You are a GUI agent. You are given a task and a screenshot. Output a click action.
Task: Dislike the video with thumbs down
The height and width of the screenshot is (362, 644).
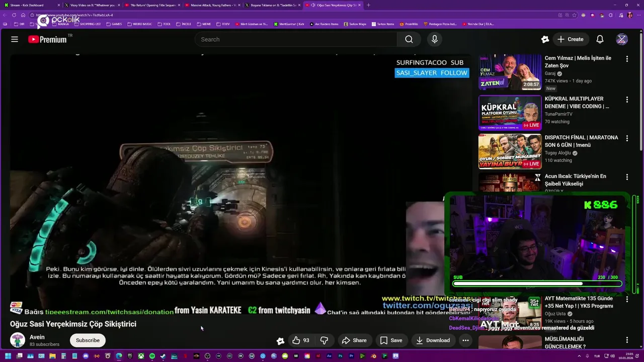click(324, 340)
